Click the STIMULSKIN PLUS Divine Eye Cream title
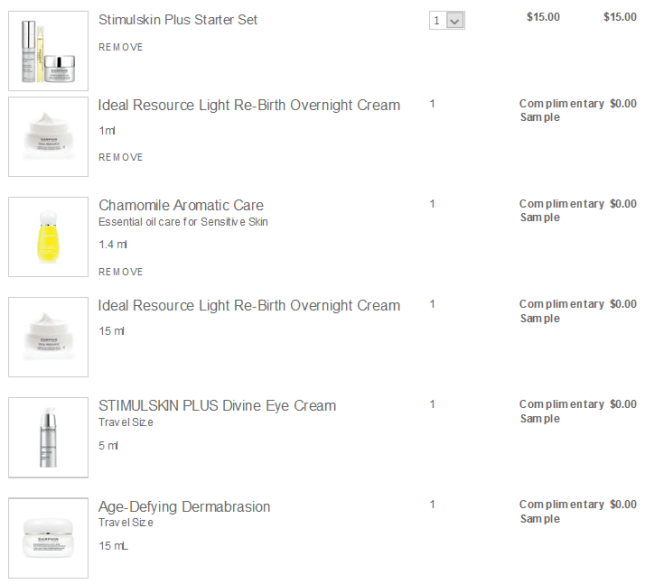The image size is (645, 584). tap(217, 405)
